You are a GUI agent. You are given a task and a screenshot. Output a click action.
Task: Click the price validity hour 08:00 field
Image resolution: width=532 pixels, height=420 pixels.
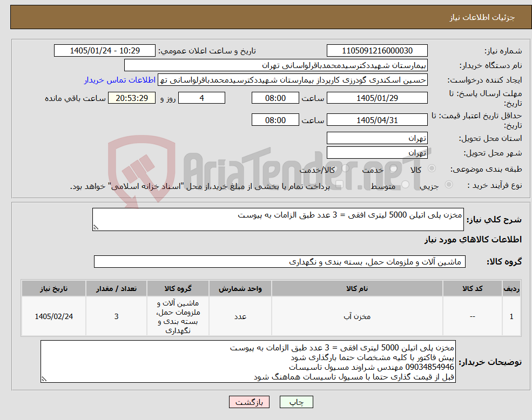(x=275, y=120)
